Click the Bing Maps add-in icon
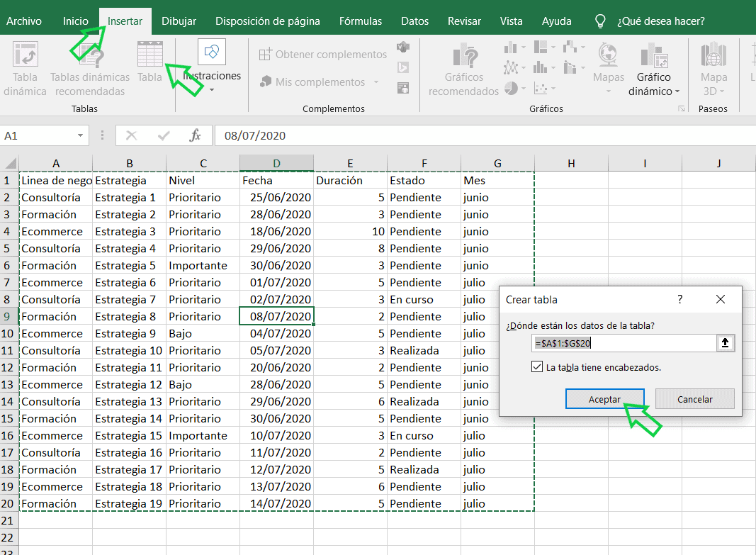Viewport: 756px width, 555px height. point(403,67)
